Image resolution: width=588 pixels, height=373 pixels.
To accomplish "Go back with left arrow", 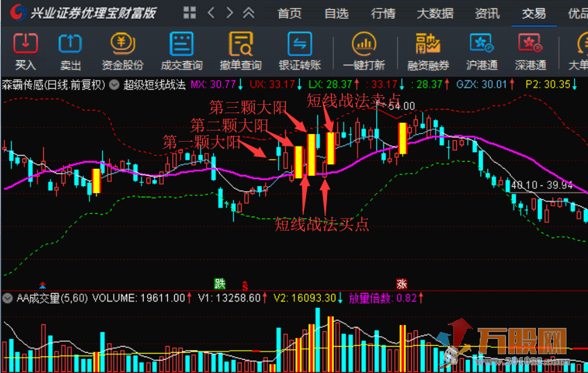I will (211, 13).
